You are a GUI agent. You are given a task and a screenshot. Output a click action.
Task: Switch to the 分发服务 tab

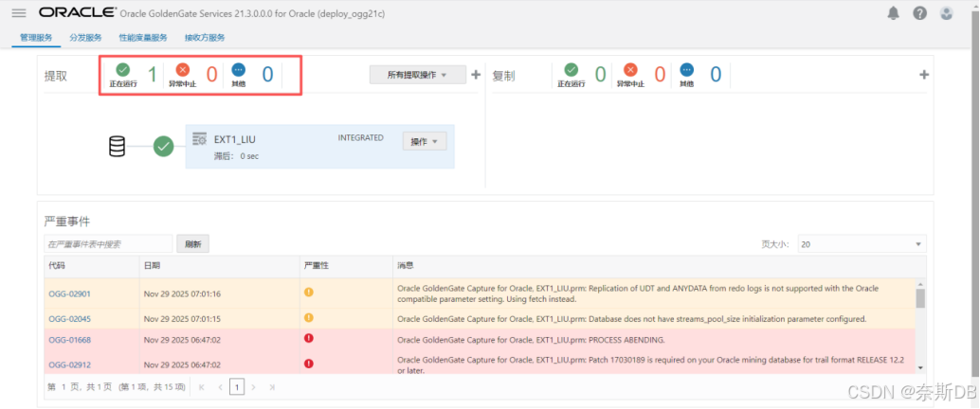(85, 38)
